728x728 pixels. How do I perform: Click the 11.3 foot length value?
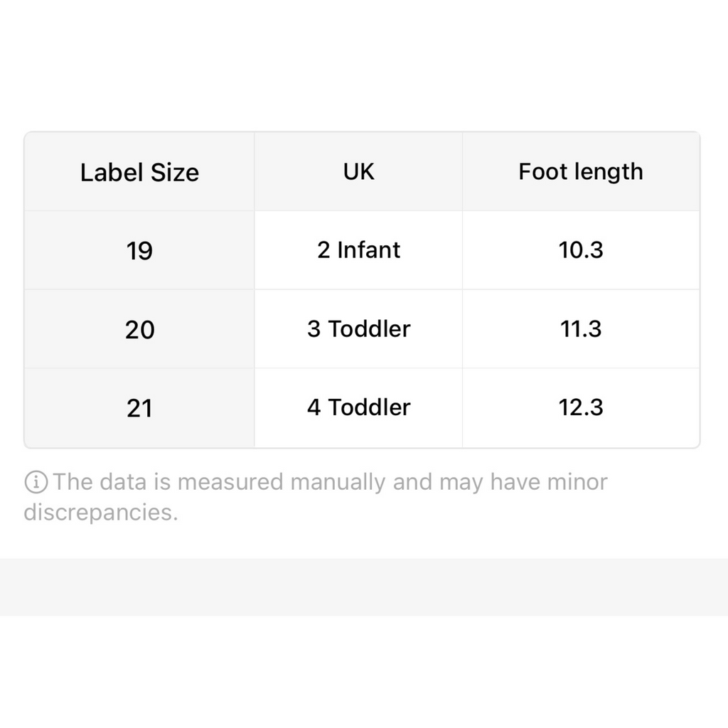[x=581, y=329]
